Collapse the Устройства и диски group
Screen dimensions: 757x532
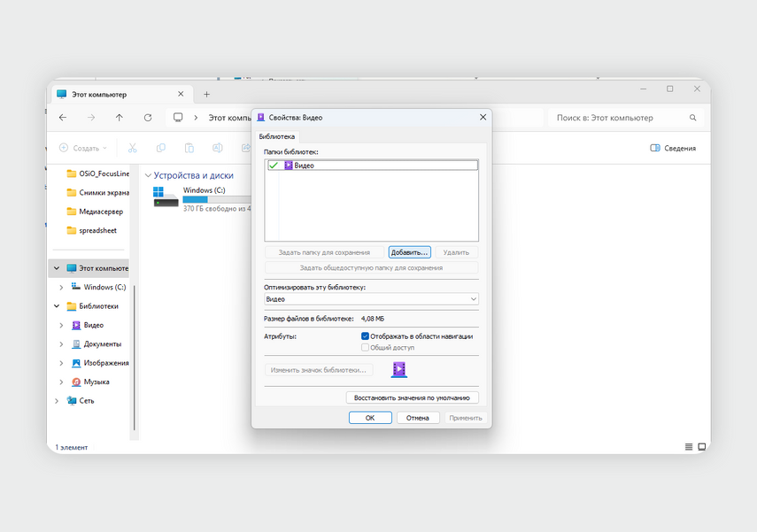[x=148, y=175]
